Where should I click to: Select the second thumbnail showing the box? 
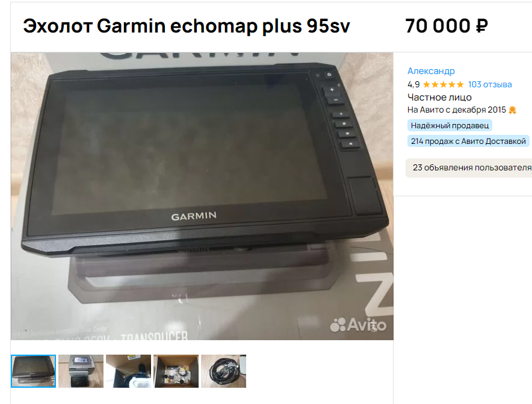point(81,371)
